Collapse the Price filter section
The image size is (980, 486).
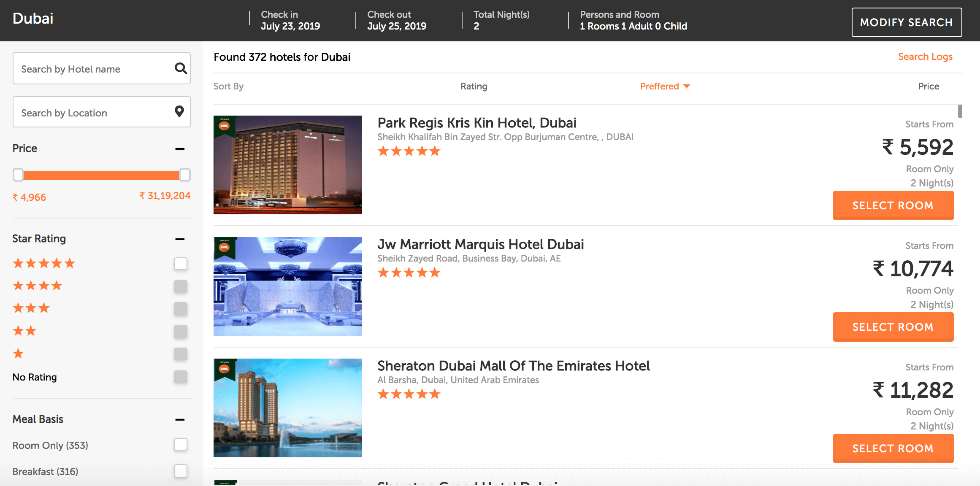(x=180, y=148)
